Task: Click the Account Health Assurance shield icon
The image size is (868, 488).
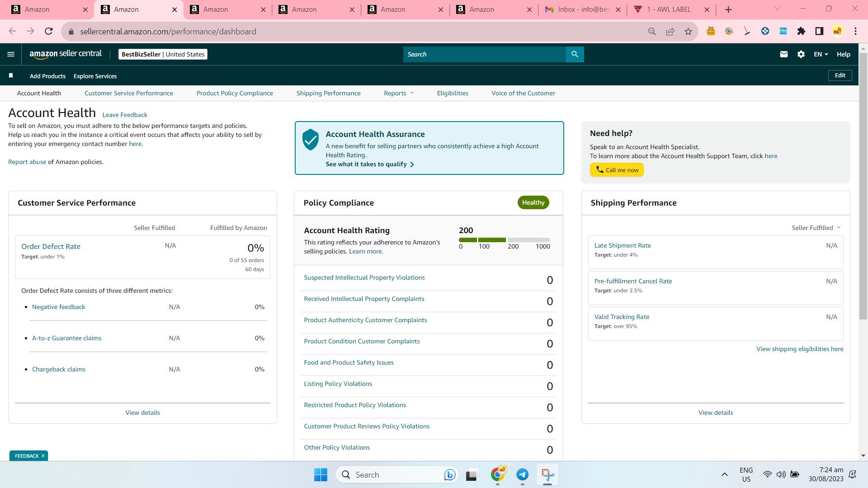Action: coord(311,139)
